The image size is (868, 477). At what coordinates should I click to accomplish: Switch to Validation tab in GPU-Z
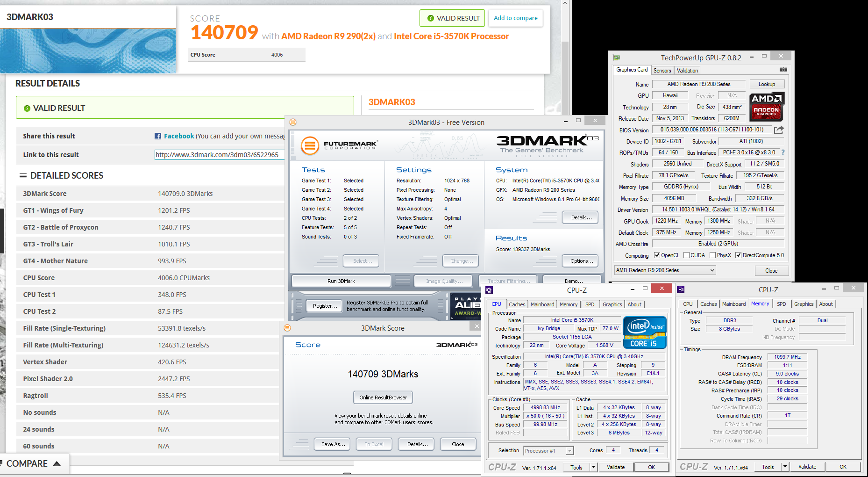687,71
